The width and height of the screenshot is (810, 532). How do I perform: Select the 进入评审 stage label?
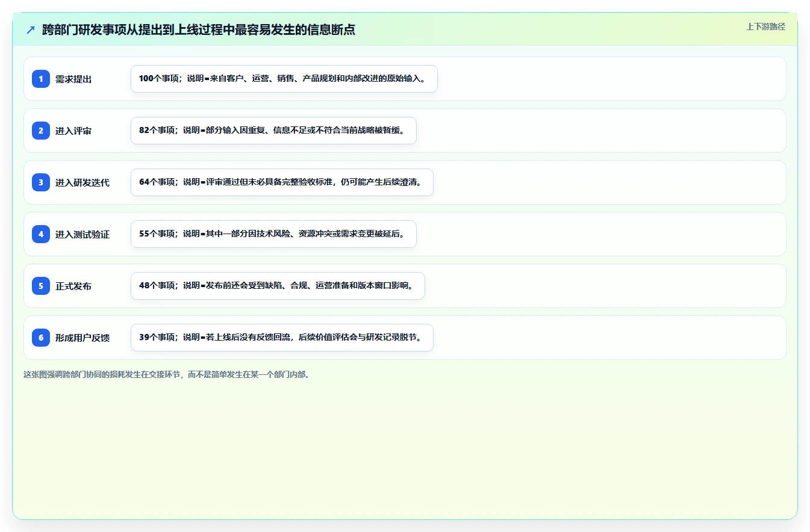pyautogui.click(x=73, y=131)
